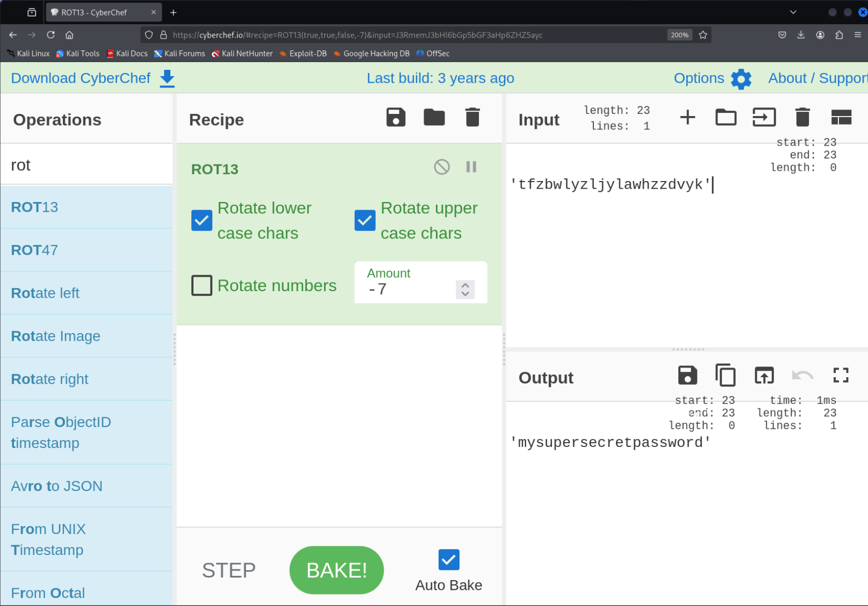Select the Parse ObjectID timestamp operation

[x=87, y=432]
